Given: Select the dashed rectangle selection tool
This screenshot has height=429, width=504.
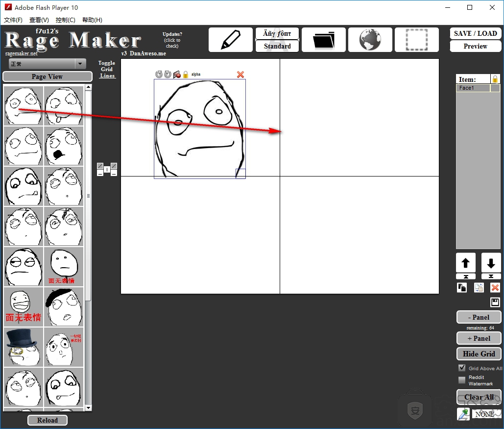Looking at the screenshot, I should click(x=416, y=40).
